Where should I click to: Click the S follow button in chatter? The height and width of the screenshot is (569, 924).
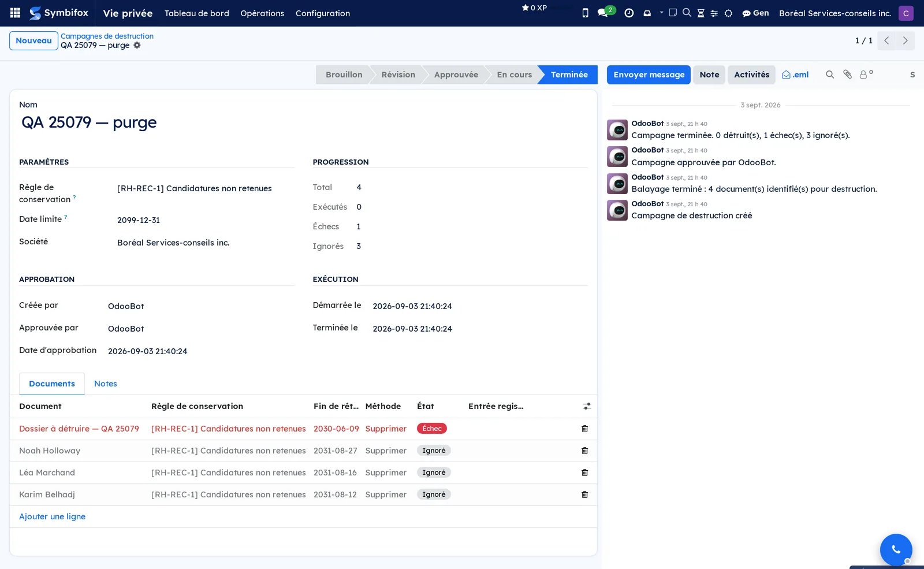[912, 75]
